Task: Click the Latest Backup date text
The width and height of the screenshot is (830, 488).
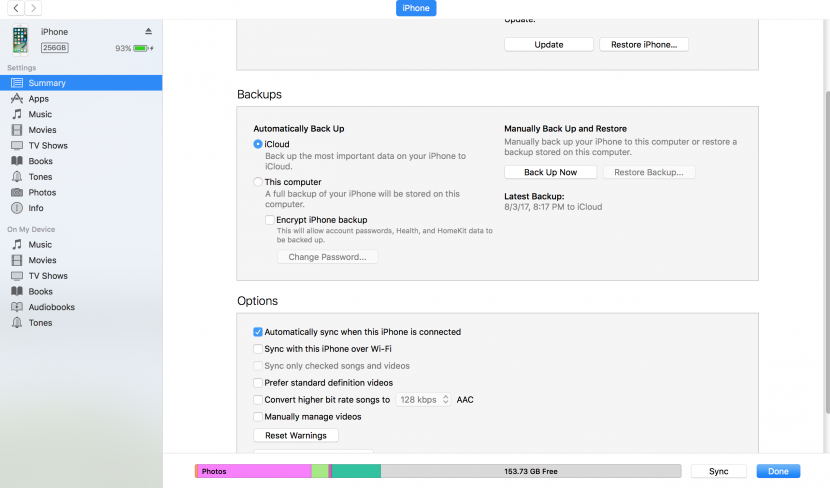Action: pyautogui.click(x=553, y=207)
